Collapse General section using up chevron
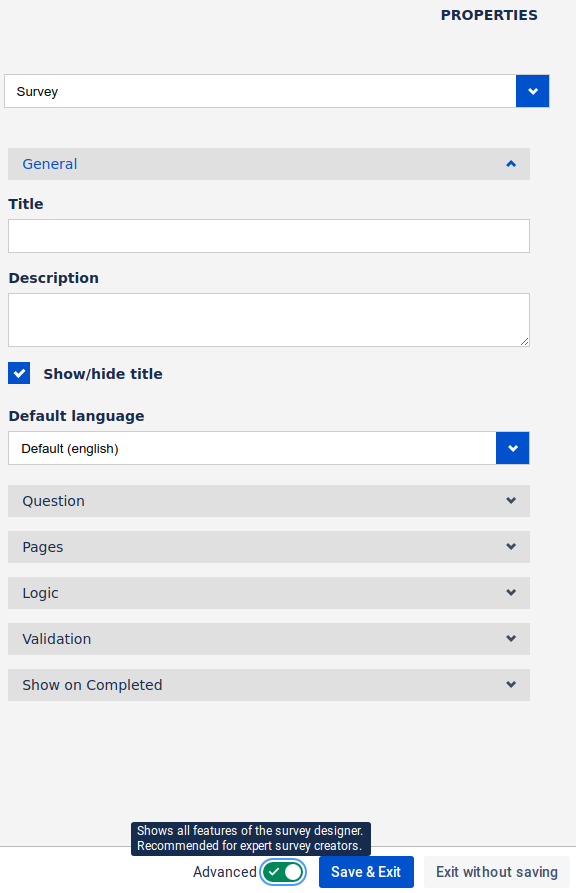This screenshot has width=576, height=893. (511, 164)
